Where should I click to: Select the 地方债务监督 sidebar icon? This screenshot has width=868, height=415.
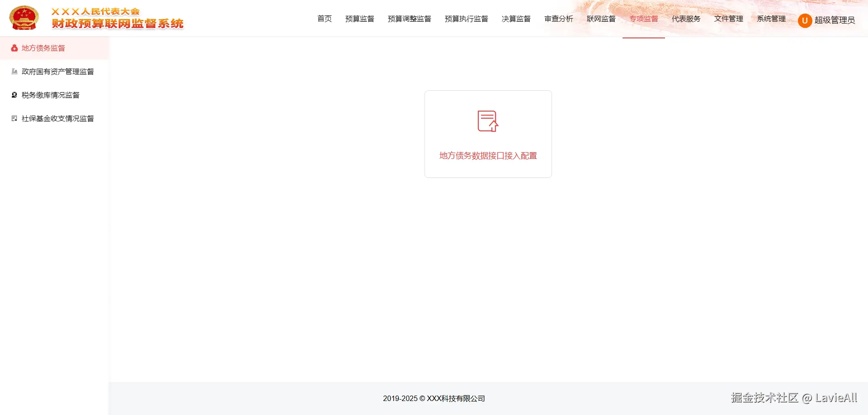[14, 48]
